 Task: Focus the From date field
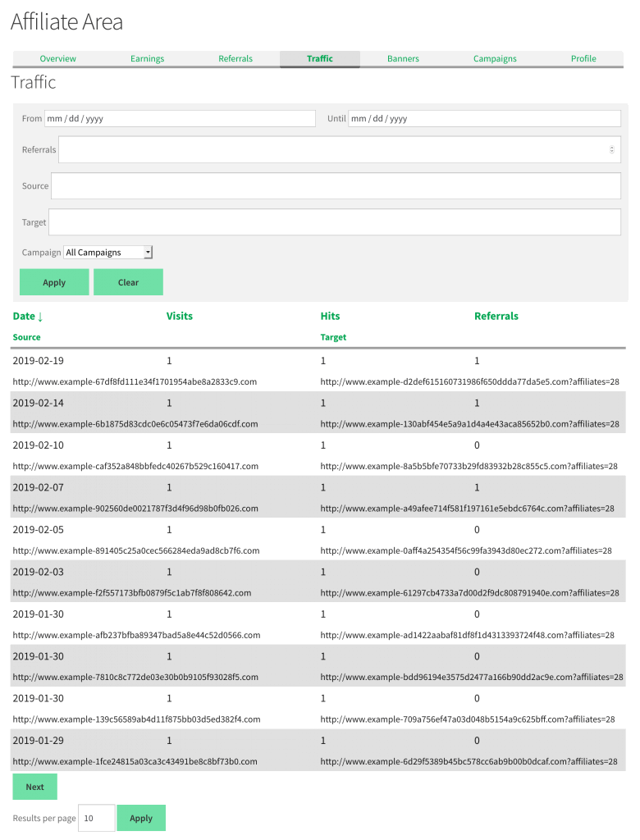(x=180, y=118)
